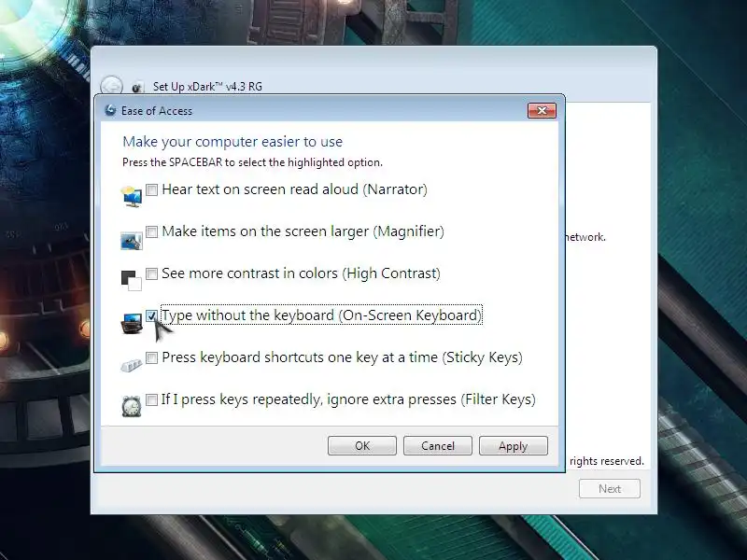The width and height of the screenshot is (747, 560).
Task: Click the 'Ease of Access' dialog title text
Action: point(157,111)
